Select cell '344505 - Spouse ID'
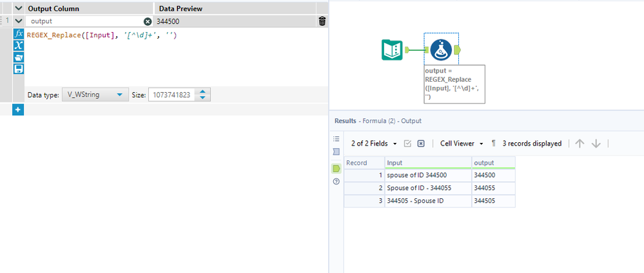Viewport: 644px width, 273px height. click(428, 201)
